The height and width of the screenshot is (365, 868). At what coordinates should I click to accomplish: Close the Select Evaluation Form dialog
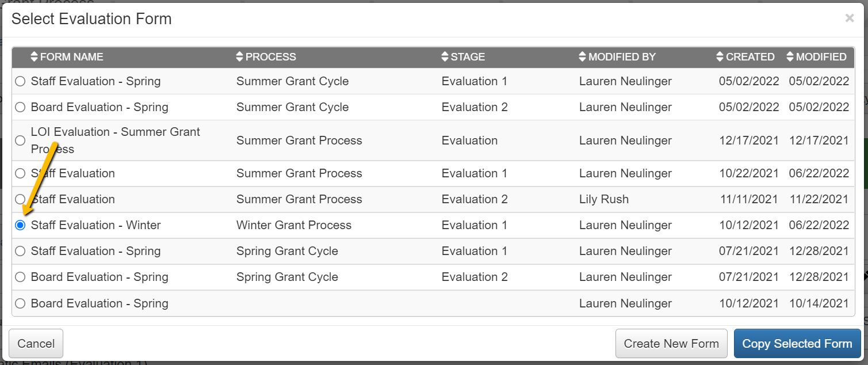click(x=849, y=18)
